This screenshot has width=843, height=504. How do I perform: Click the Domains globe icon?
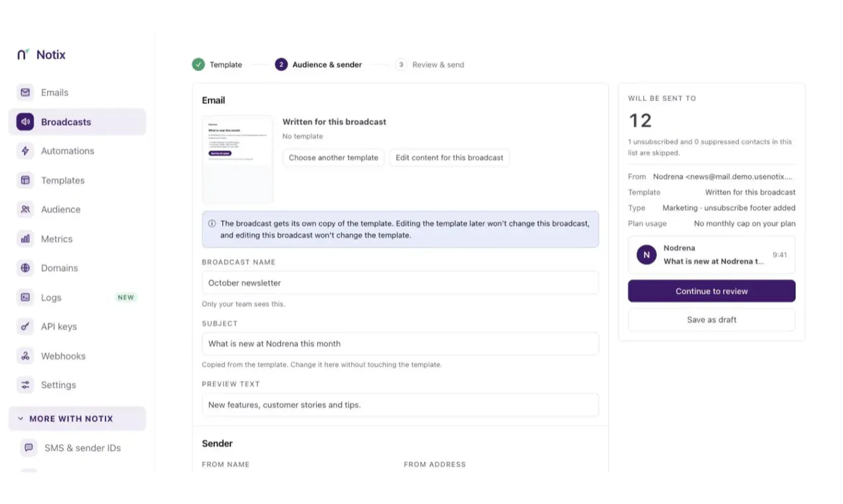[25, 268]
